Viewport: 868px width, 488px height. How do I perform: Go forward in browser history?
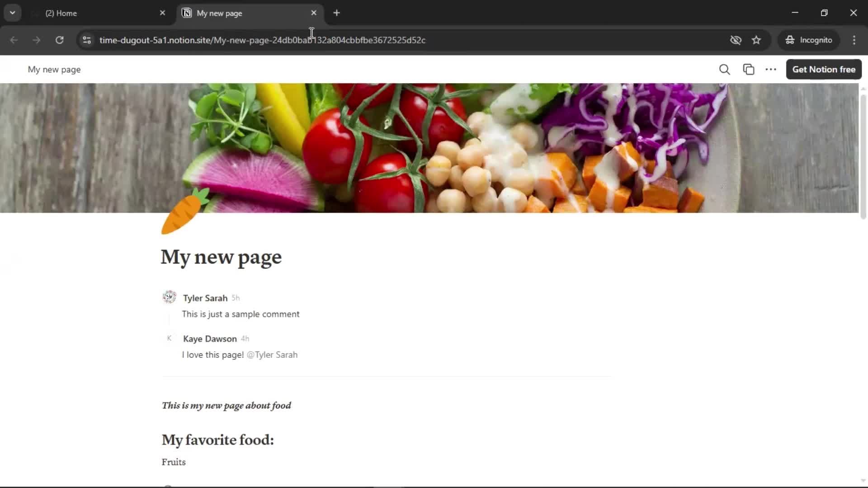pos(37,40)
